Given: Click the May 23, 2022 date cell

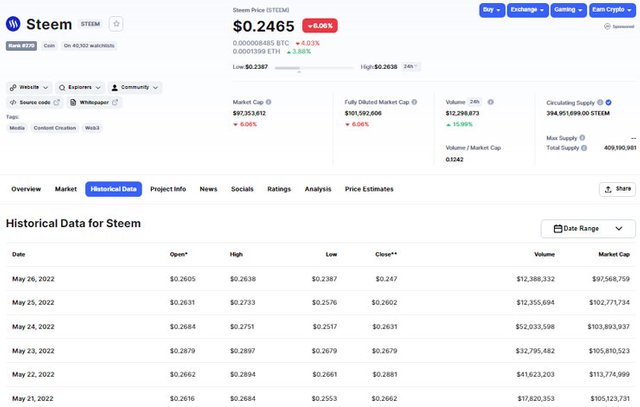Looking at the screenshot, I should [x=33, y=351].
